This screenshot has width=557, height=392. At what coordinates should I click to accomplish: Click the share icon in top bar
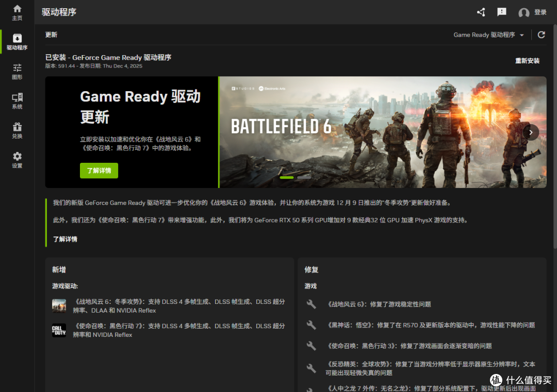point(481,12)
